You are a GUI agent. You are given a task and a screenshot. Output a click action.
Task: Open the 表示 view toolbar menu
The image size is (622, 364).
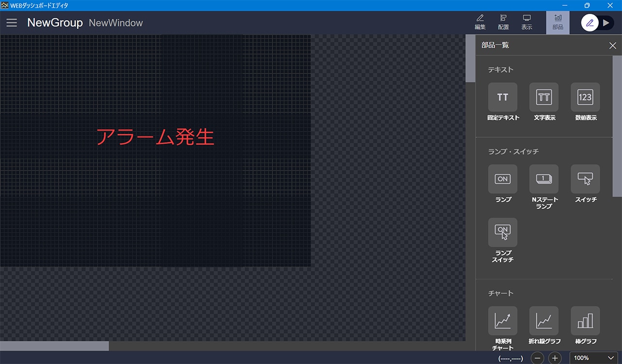527,22
